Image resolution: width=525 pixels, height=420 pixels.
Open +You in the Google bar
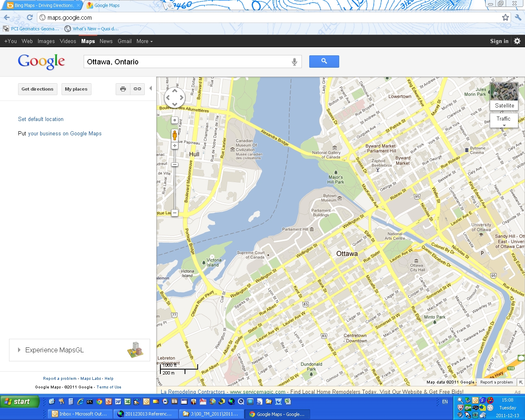pyautogui.click(x=10, y=41)
